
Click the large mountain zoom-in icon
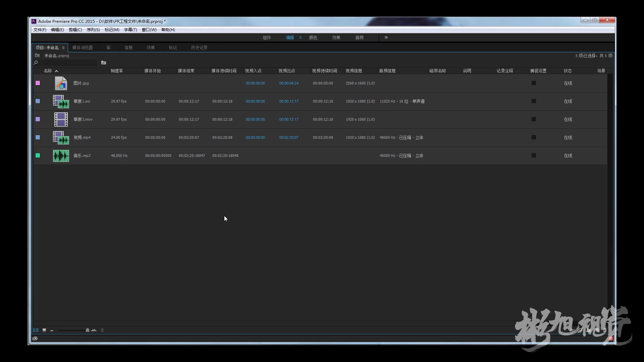tap(94, 330)
